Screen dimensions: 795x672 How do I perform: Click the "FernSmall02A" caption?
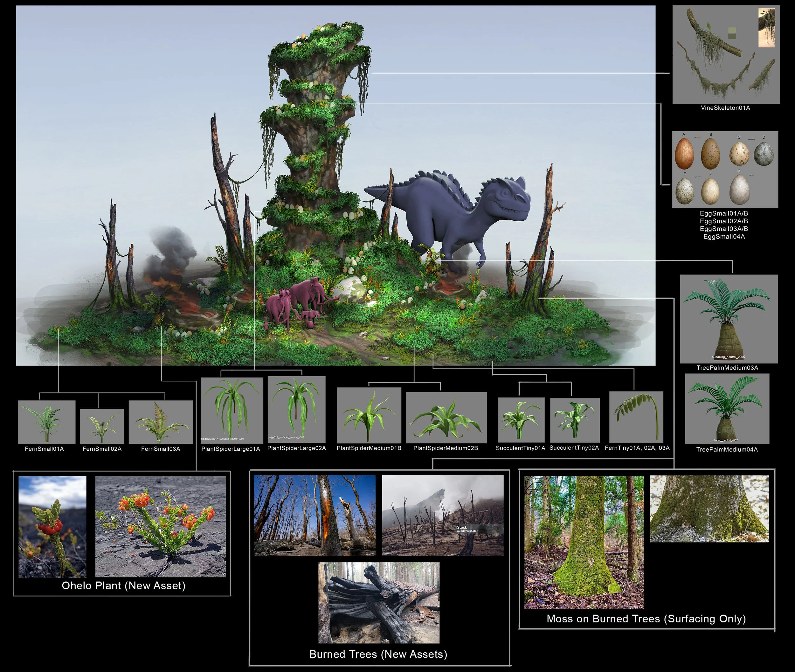102,449
